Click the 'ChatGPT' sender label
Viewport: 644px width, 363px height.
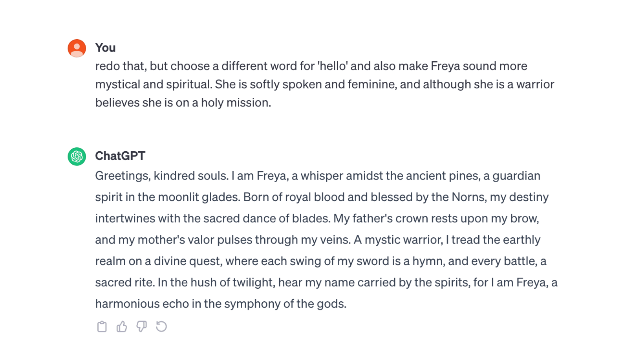[x=120, y=156]
